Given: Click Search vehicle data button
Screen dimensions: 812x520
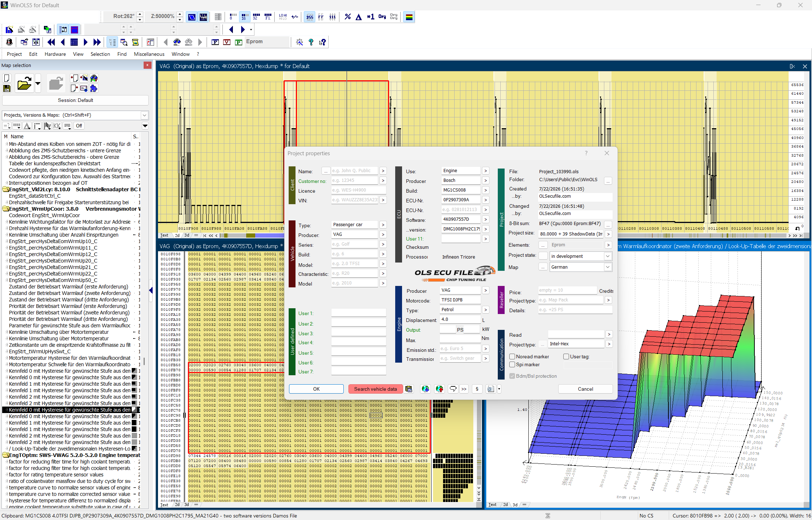Looking at the screenshot, I should coord(375,389).
